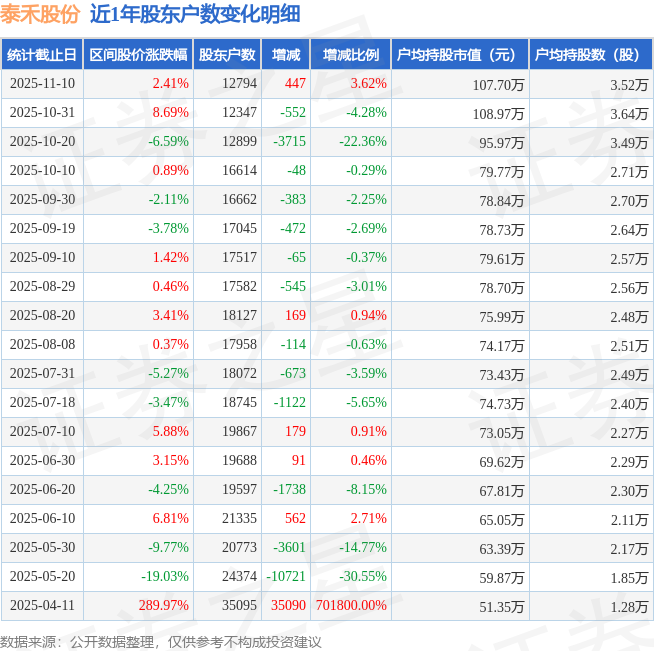Viewport: 654px width, 651px height.
Task: Click the change ratio 3.62%
Action: [369, 83]
